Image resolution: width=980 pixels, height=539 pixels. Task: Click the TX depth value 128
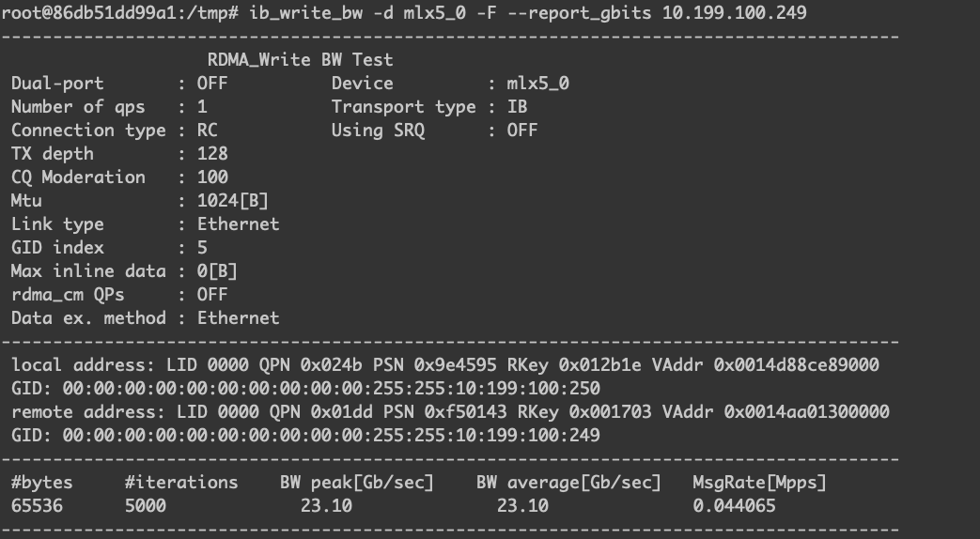tap(212, 154)
